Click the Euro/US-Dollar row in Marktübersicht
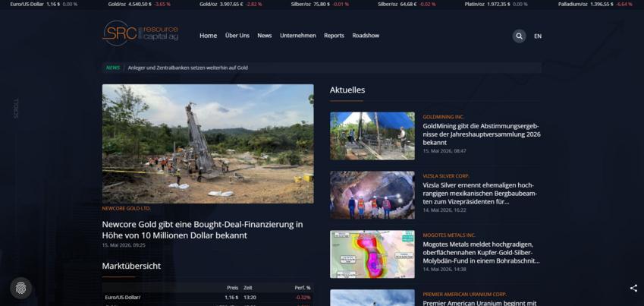Screen dimensions: 644x306 coord(208,298)
